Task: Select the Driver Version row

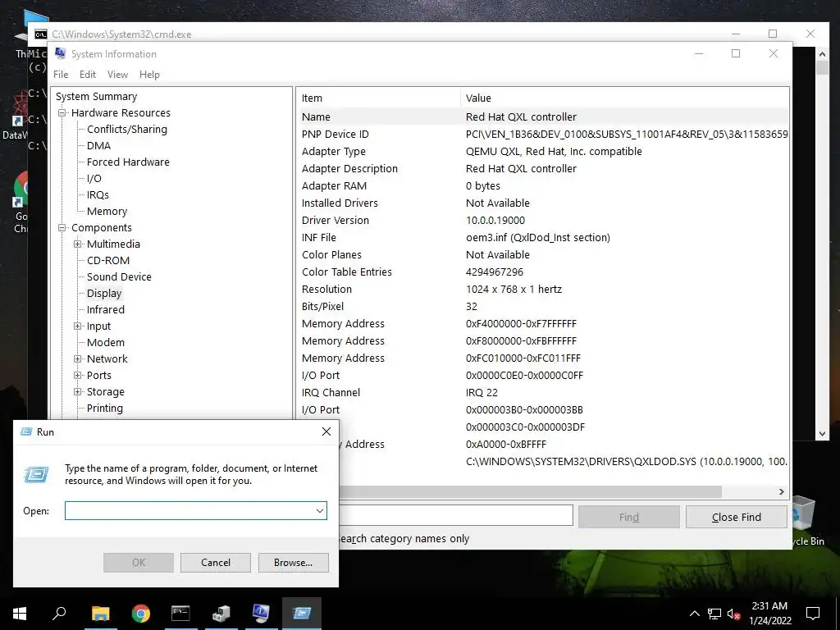Action: 542,220
